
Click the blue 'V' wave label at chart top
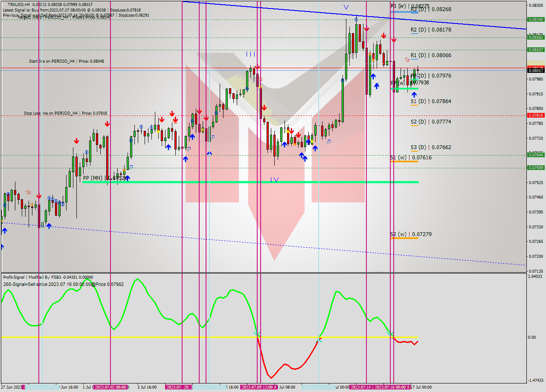tap(346, 7)
